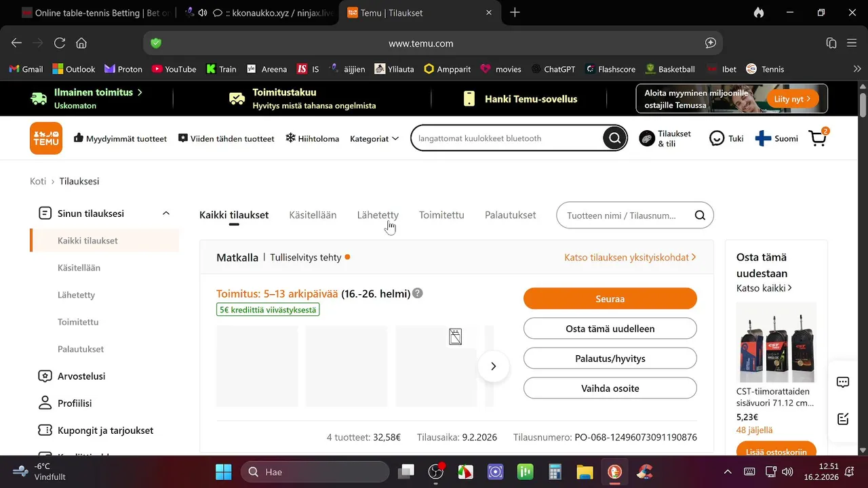868x488 pixels.
Task: Click Vaihda osoite button
Action: click(610, 388)
